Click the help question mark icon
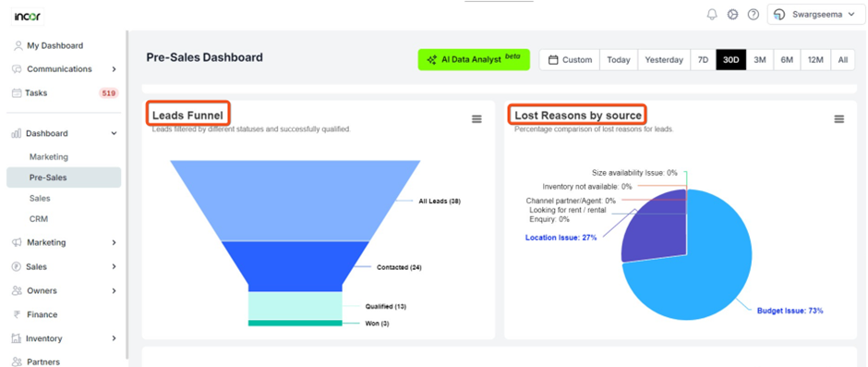The width and height of the screenshot is (868, 367). click(x=753, y=15)
